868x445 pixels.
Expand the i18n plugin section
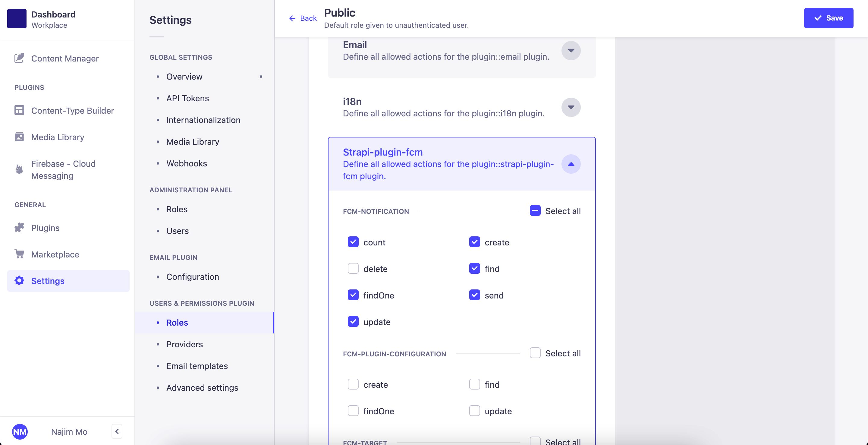point(571,107)
